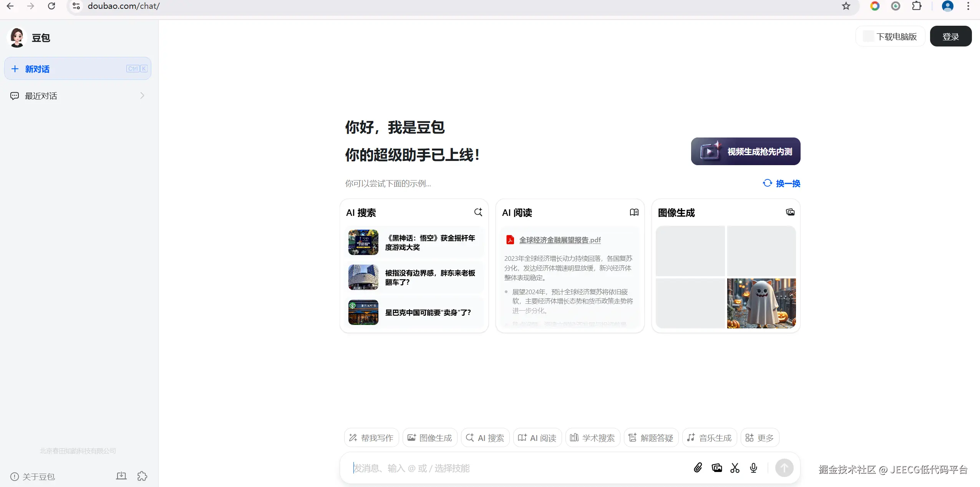
Task: Click the send arrow button
Action: (x=784, y=468)
